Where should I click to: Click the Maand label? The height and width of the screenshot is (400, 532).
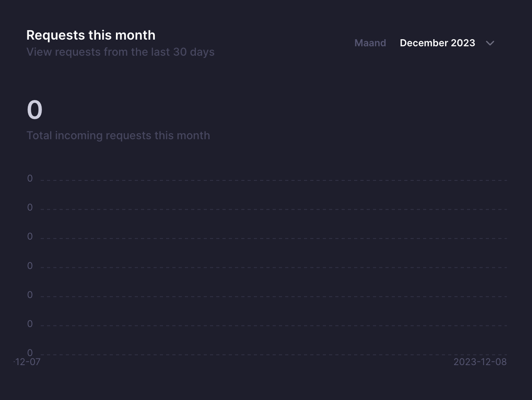(x=370, y=43)
